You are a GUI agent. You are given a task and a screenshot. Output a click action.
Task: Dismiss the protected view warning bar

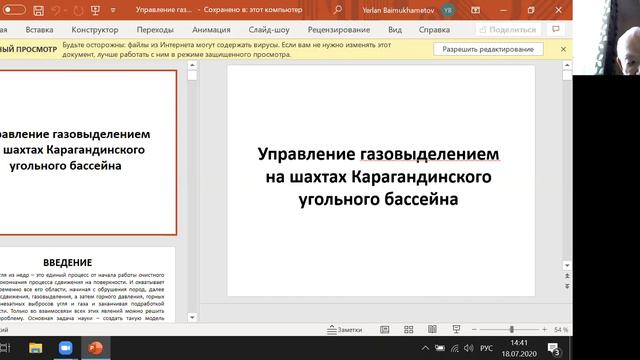pos(563,49)
